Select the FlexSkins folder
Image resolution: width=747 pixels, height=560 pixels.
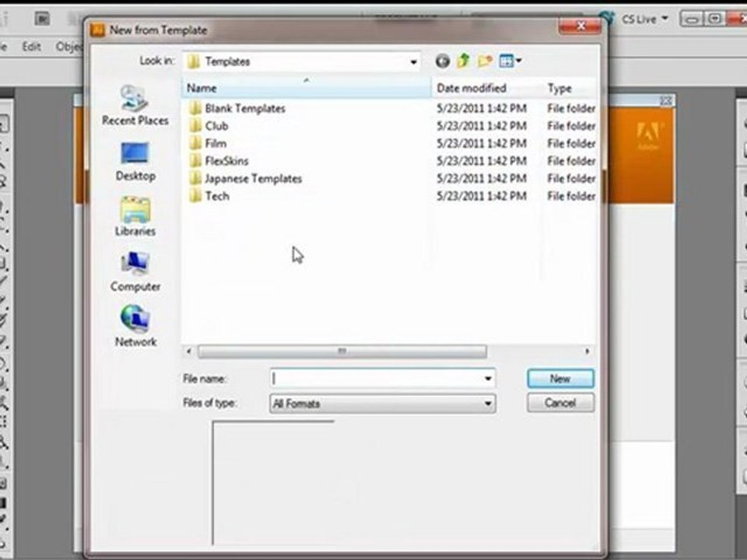tap(226, 161)
